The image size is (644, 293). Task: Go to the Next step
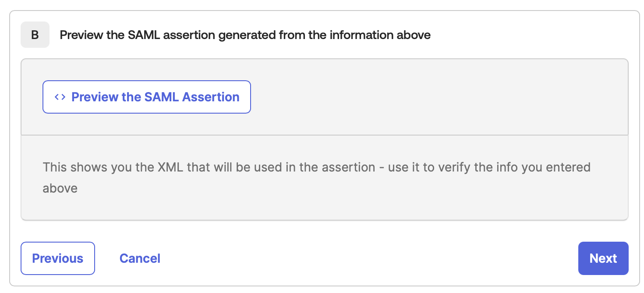coord(603,258)
